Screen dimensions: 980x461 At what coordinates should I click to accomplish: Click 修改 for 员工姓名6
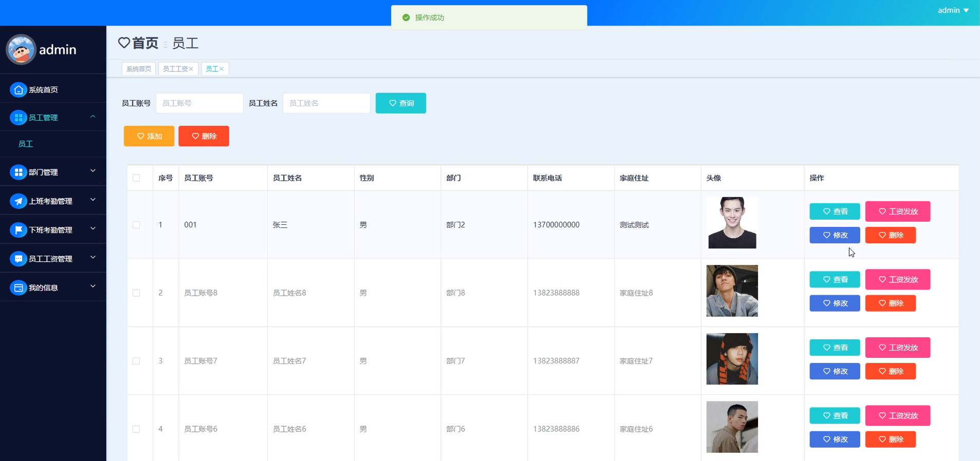tap(835, 439)
